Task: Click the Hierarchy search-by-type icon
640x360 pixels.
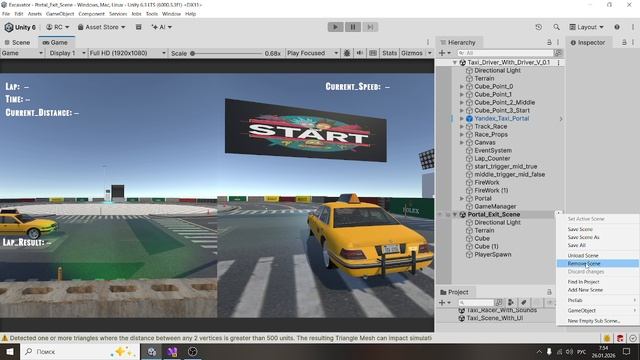Action: click(558, 53)
